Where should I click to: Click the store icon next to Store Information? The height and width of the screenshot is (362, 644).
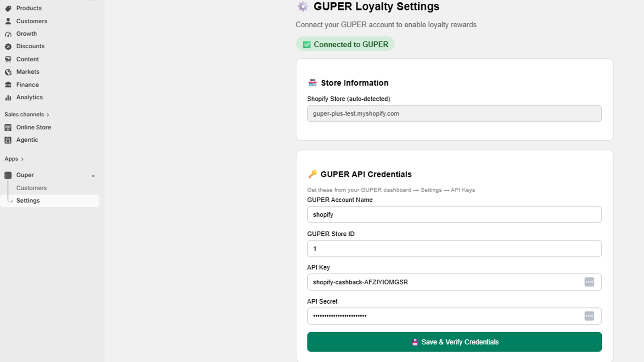pos(312,83)
